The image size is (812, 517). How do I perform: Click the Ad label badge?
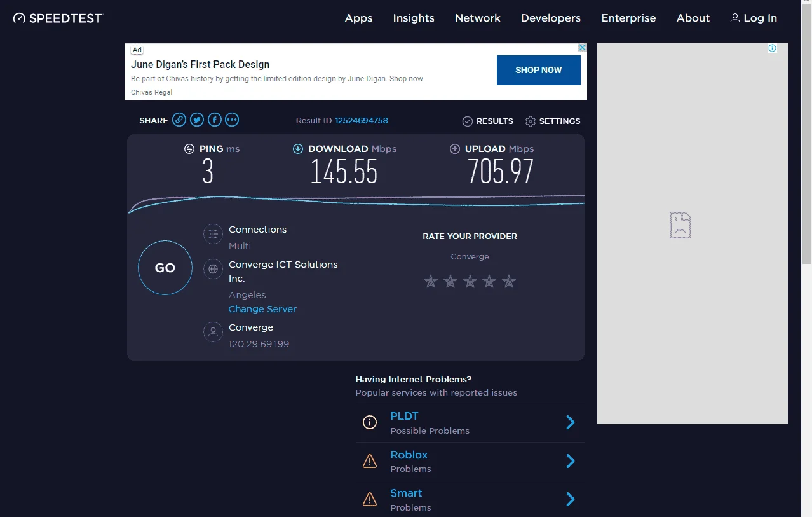point(137,50)
